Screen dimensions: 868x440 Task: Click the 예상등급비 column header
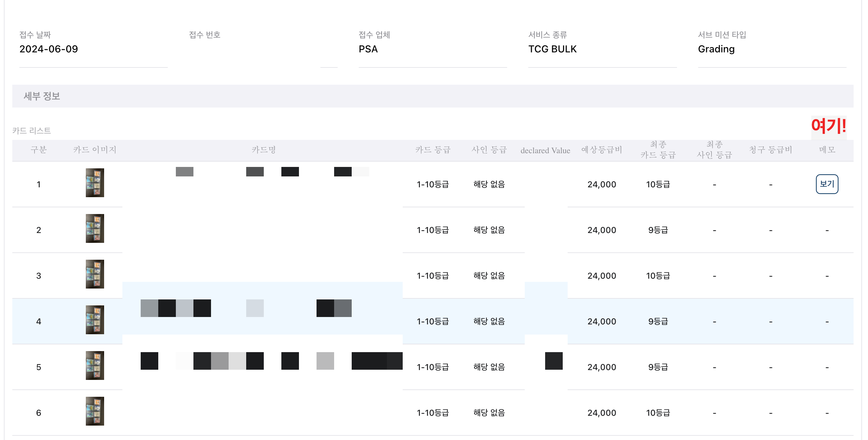[x=602, y=150]
